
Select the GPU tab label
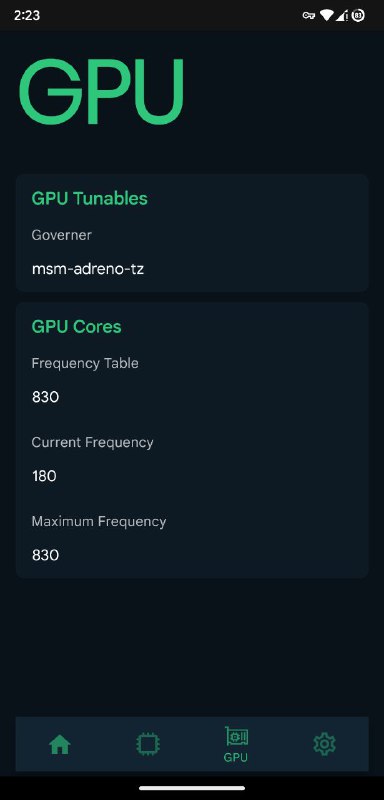[236, 757]
